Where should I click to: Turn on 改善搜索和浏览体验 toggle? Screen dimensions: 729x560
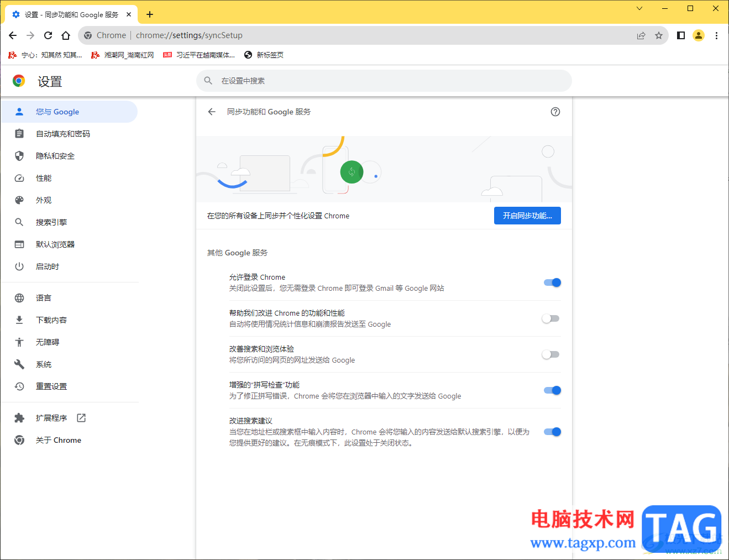(550, 354)
